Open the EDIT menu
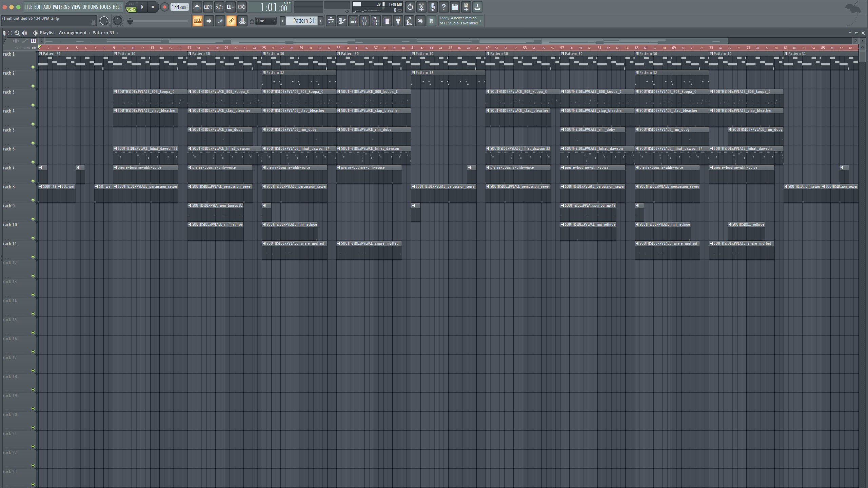This screenshot has width=868, height=488. (38, 7)
